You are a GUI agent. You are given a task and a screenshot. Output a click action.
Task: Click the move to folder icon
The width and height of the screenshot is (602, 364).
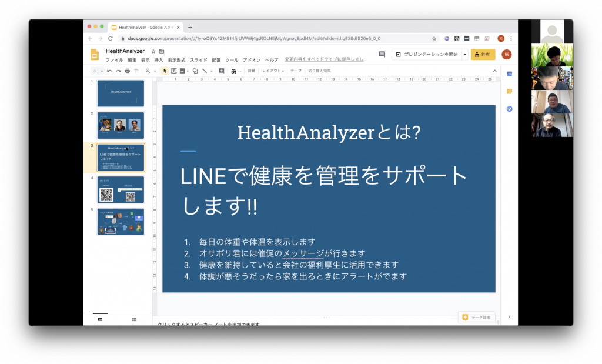tap(162, 51)
